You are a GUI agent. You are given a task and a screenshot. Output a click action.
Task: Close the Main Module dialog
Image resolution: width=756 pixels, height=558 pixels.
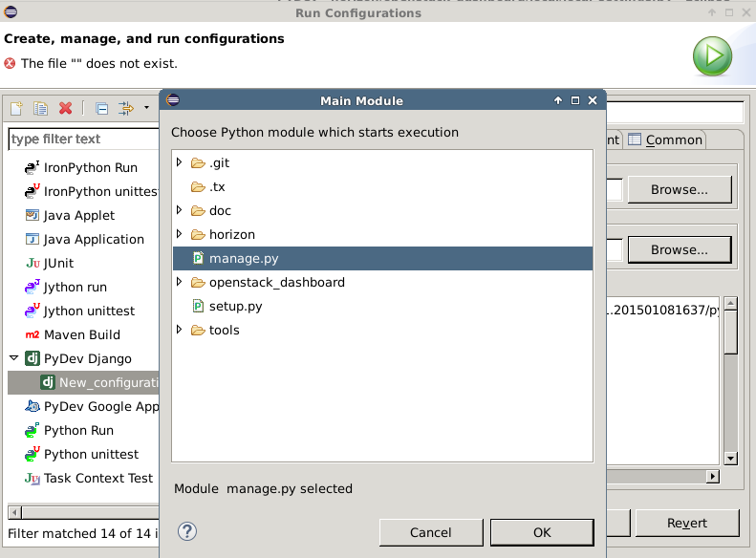point(593,100)
